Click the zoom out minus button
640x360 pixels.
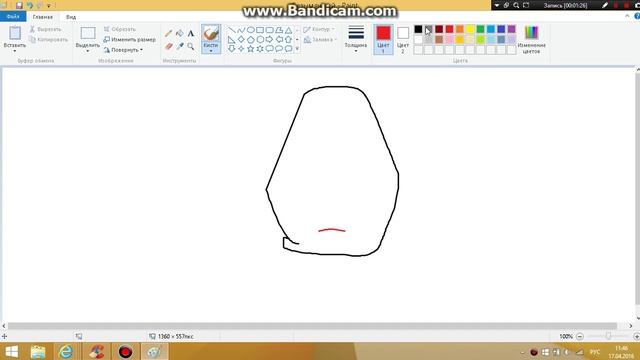click(x=580, y=336)
